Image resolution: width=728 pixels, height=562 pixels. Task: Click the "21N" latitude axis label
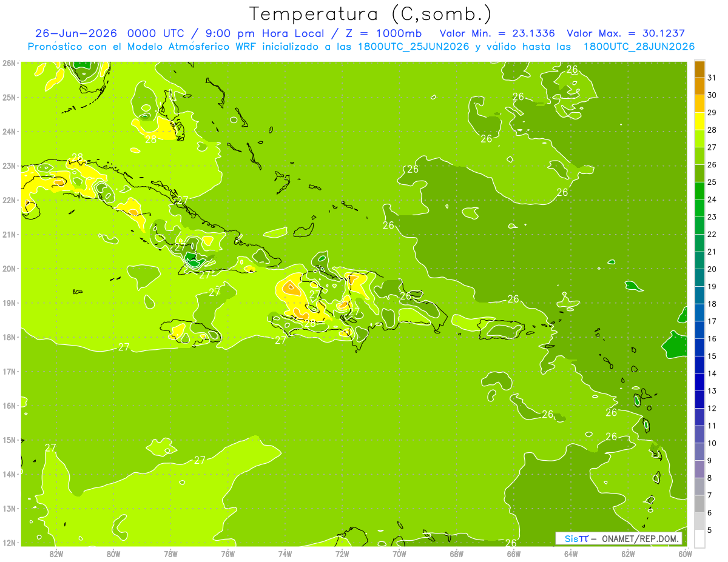click(x=9, y=234)
